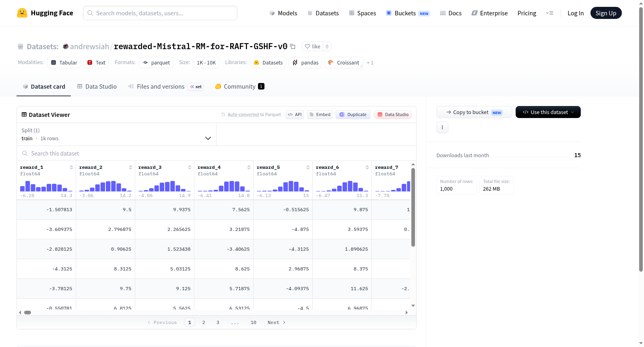Click the reward_1 histogram chart
The image size is (644, 347).
[x=46, y=186]
